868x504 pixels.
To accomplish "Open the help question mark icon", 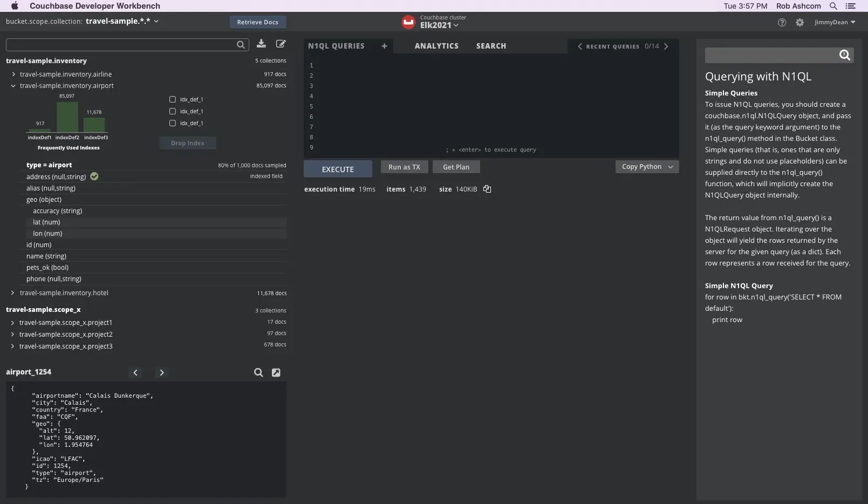I will point(782,23).
